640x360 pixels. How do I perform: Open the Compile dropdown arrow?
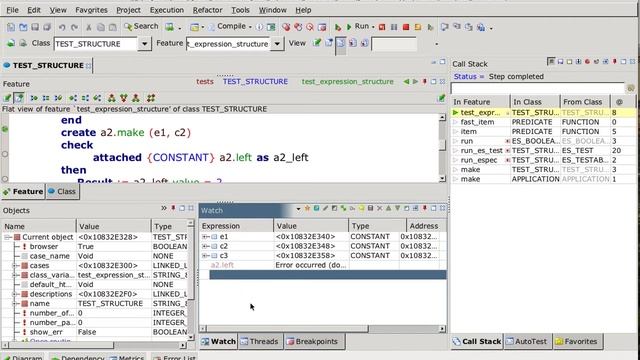pyautogui.click(x=250, y=27)
